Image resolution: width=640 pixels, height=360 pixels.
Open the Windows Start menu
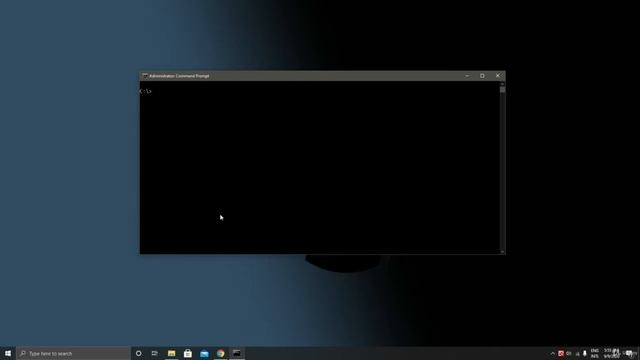click(x=8, y=353)
